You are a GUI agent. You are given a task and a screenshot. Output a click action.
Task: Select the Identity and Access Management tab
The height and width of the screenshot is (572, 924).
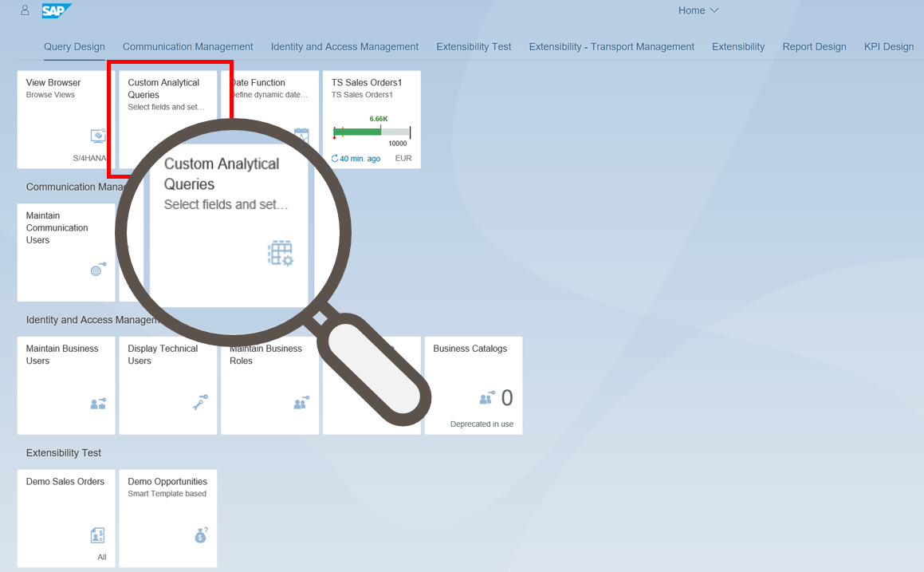[344, 46]
